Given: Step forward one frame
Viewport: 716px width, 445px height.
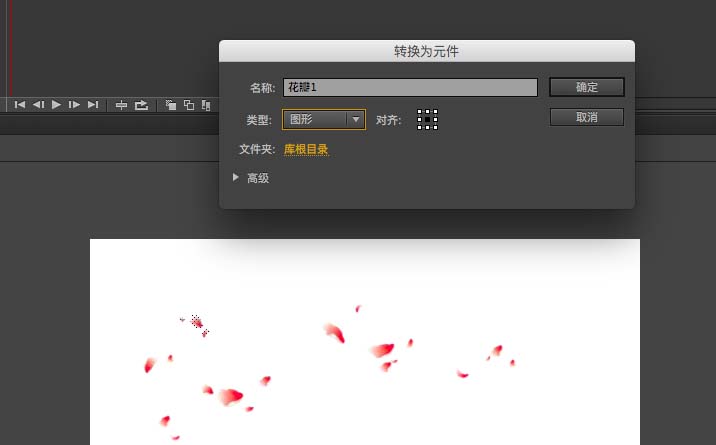Looking at the screenshot, I should (x=74, y=105).
